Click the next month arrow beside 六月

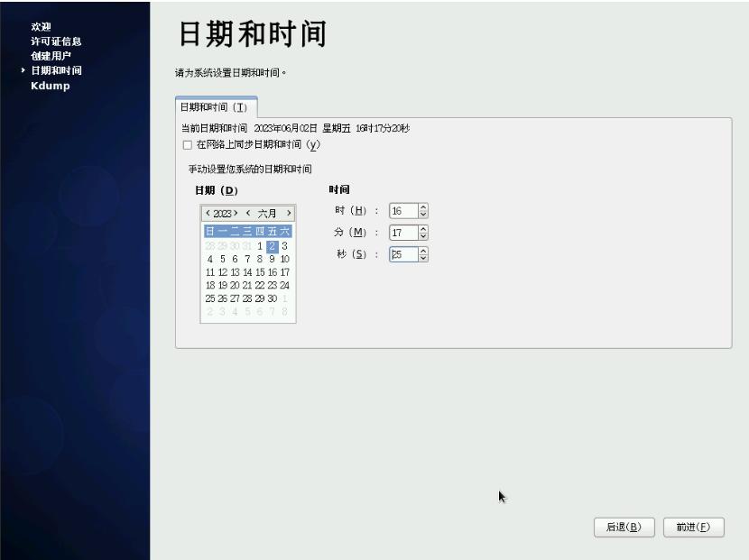point(288,214)
